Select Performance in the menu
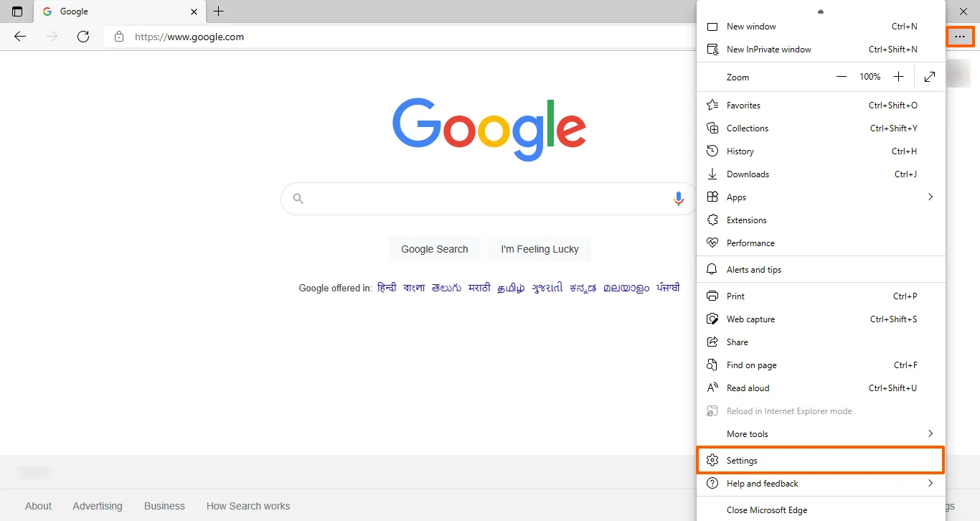 click(x=821, y=243)
